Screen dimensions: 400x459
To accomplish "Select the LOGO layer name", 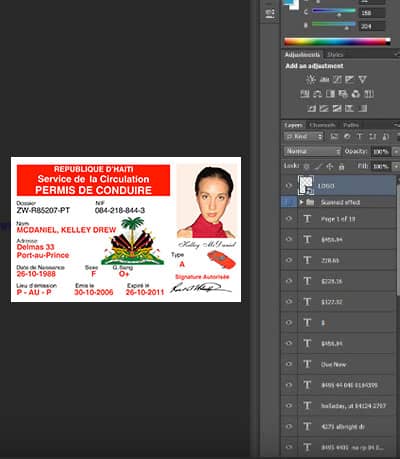I will 325,186.
